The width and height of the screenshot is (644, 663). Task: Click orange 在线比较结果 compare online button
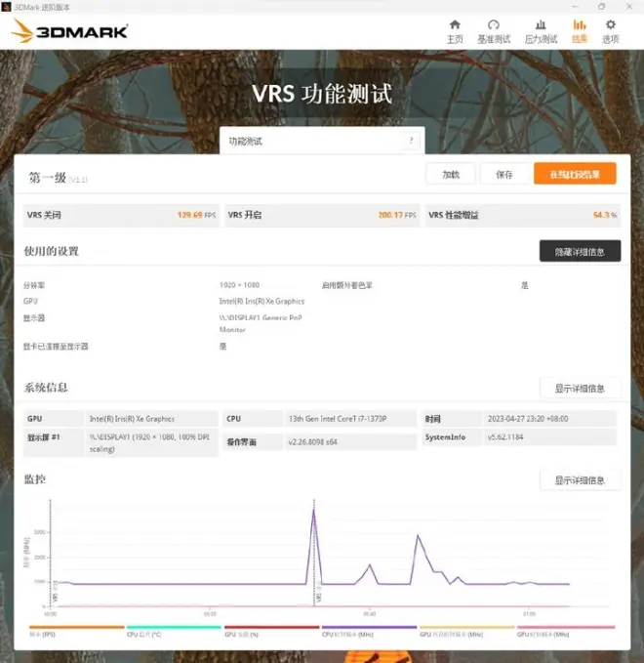[575, 174]
